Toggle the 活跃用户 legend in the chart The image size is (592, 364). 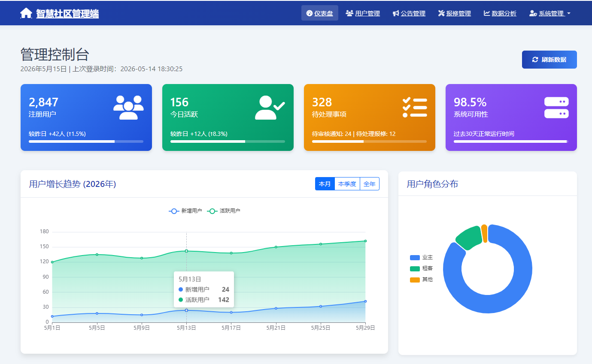[222, 211]
